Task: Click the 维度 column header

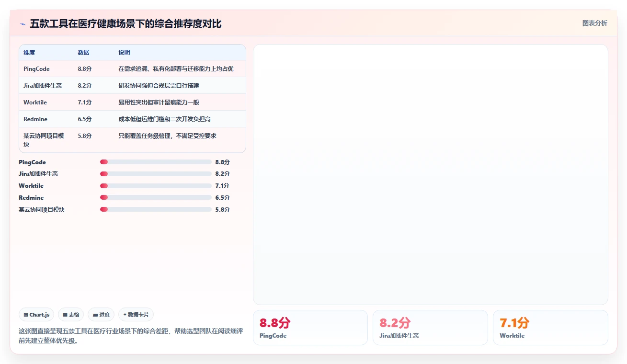Action: pos(29,53)
